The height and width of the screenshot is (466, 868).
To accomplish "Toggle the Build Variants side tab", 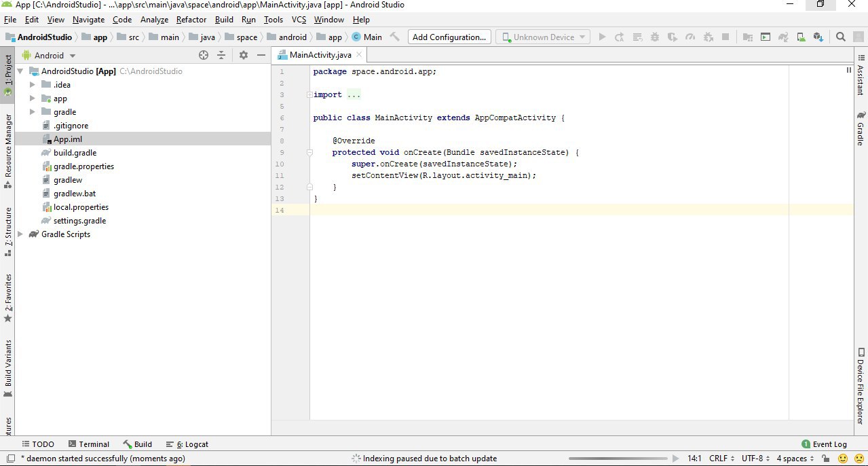I will pyautogui.click(x=7, y=368).
